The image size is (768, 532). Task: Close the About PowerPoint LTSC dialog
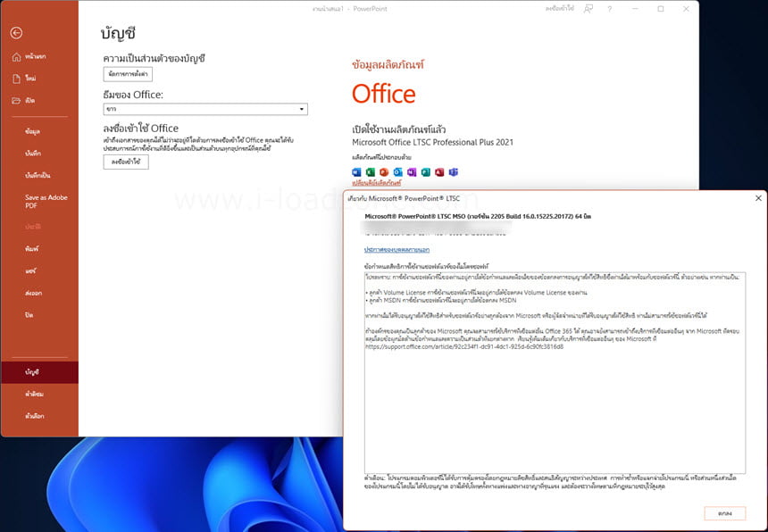pos(758,198)
